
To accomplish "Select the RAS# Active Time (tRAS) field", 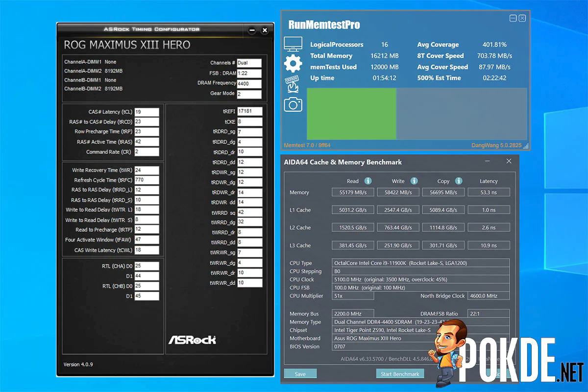I will click(147, 142).
